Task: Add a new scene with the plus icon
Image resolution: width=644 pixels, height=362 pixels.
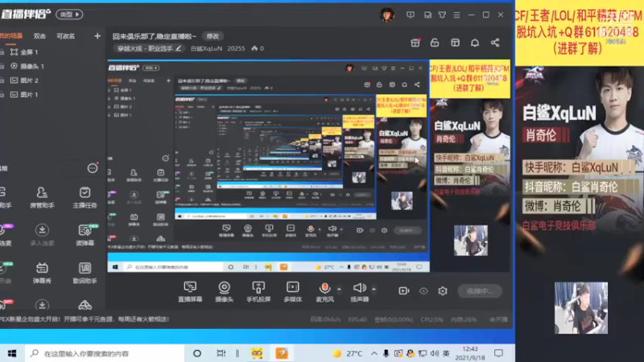Action: pos(97,36)
